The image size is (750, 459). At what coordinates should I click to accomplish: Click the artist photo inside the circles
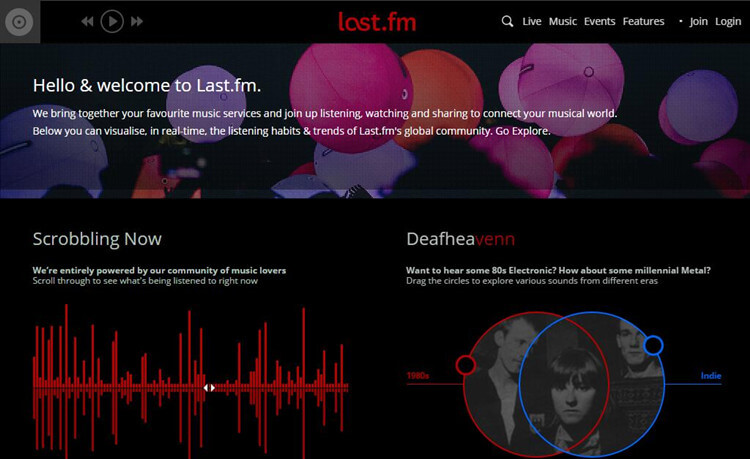click(x=564, y=385)
